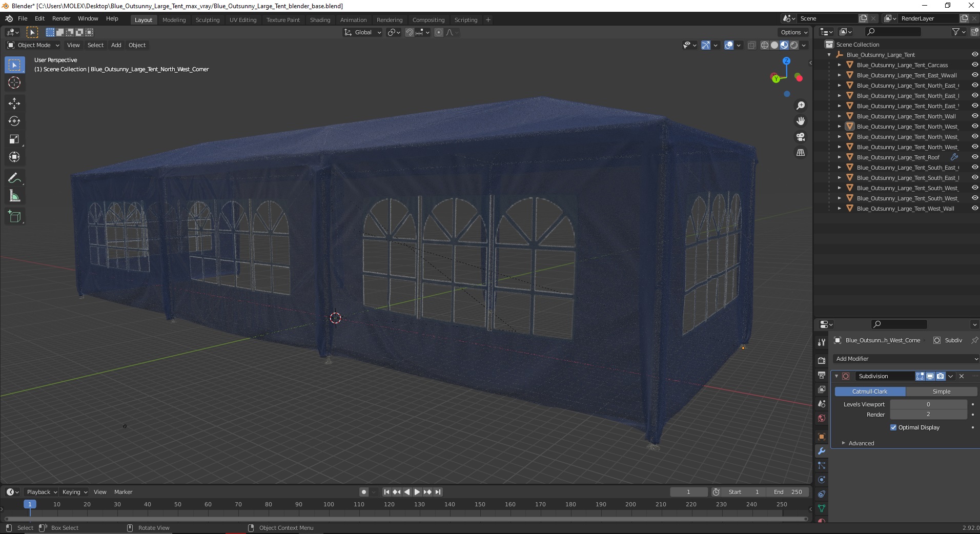Click the End frame 250 field
980x534 pixels.
click(x=788, y=492)
